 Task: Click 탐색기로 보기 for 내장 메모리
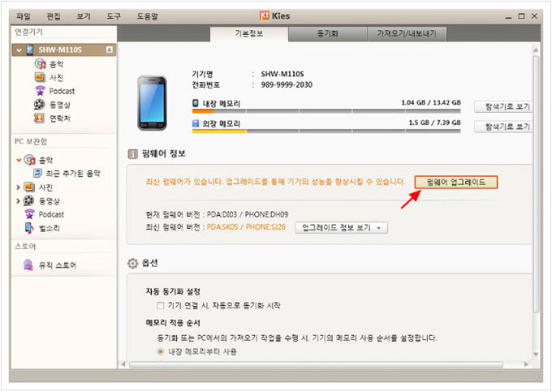pos(503,106)
